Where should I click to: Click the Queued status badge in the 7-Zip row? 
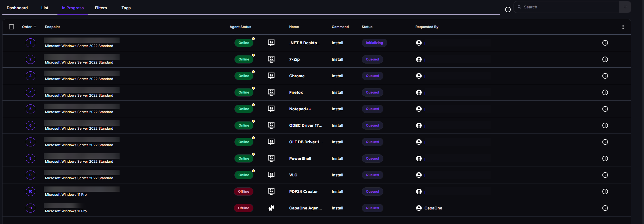click(x=372, y=59)
